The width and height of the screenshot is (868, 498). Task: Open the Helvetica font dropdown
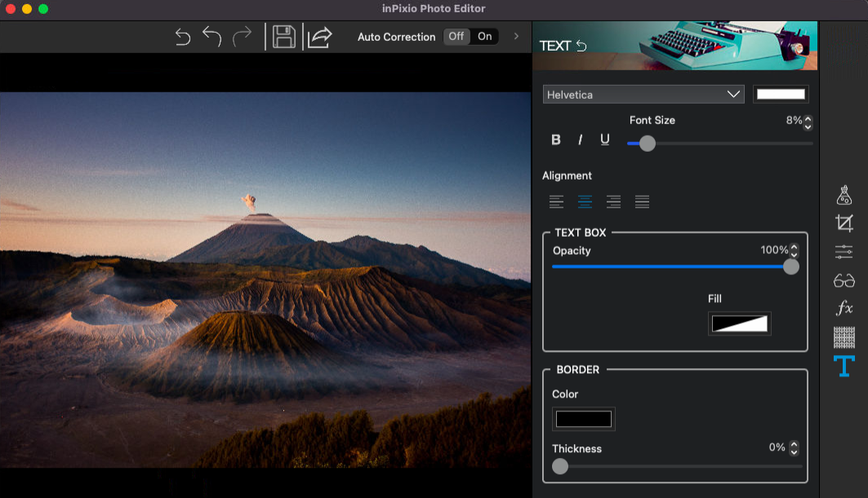click(643, 95)
